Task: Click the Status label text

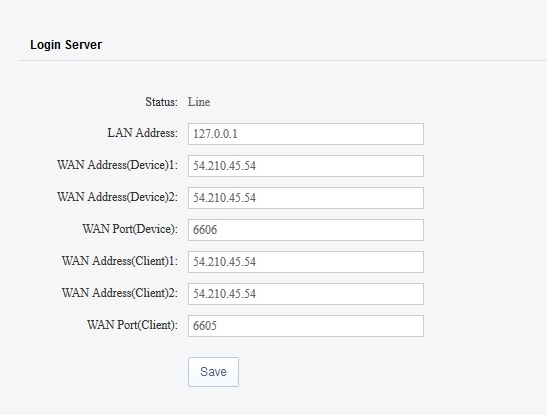Action: [162, 102]
